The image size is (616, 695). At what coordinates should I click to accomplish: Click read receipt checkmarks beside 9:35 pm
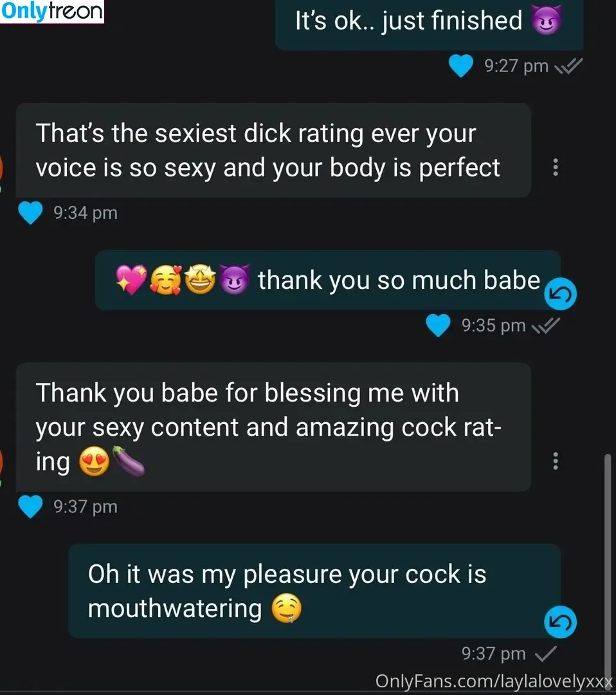(545, 326)
